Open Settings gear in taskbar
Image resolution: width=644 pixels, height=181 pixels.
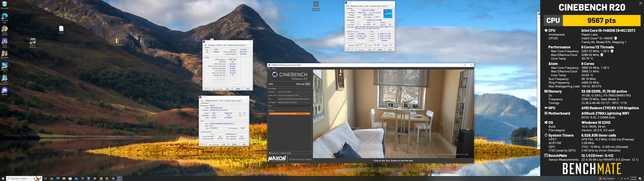pos(95,178)
